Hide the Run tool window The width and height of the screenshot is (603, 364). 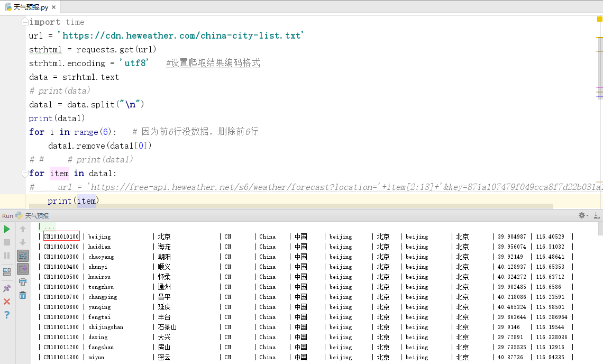[x=597, y=215]
